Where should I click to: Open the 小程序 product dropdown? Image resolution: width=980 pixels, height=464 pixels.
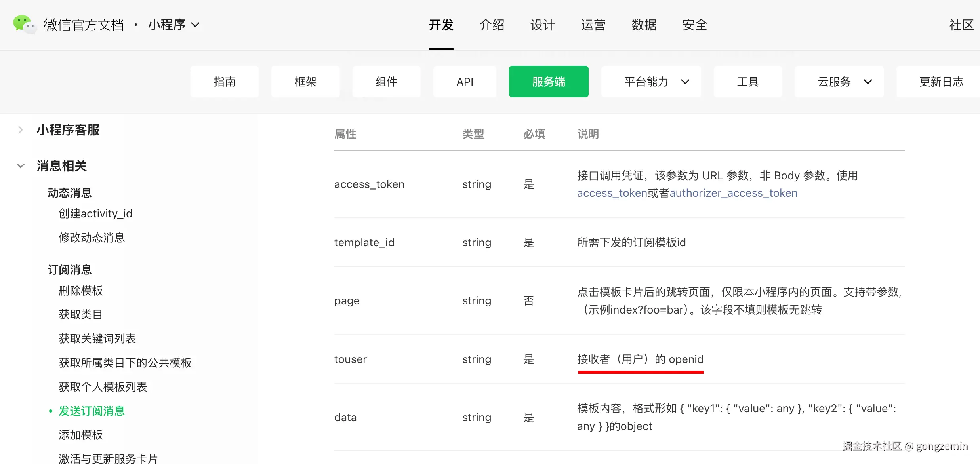click(x=174, y=25)
